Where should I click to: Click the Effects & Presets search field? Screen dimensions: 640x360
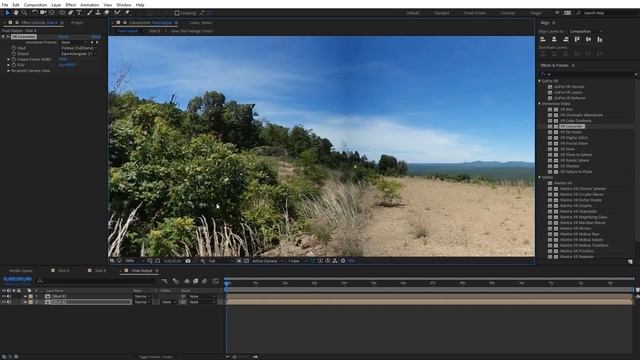(x=589, y=74)
